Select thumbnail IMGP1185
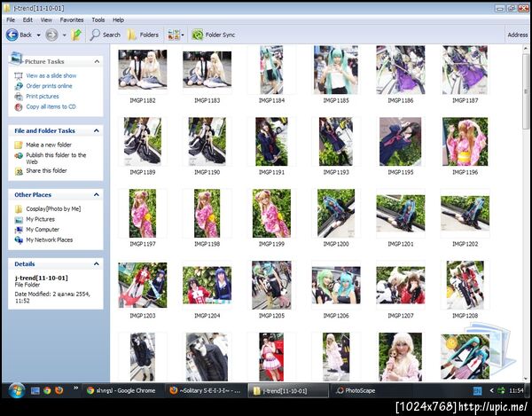532x416 pixels. coord(336,70)
